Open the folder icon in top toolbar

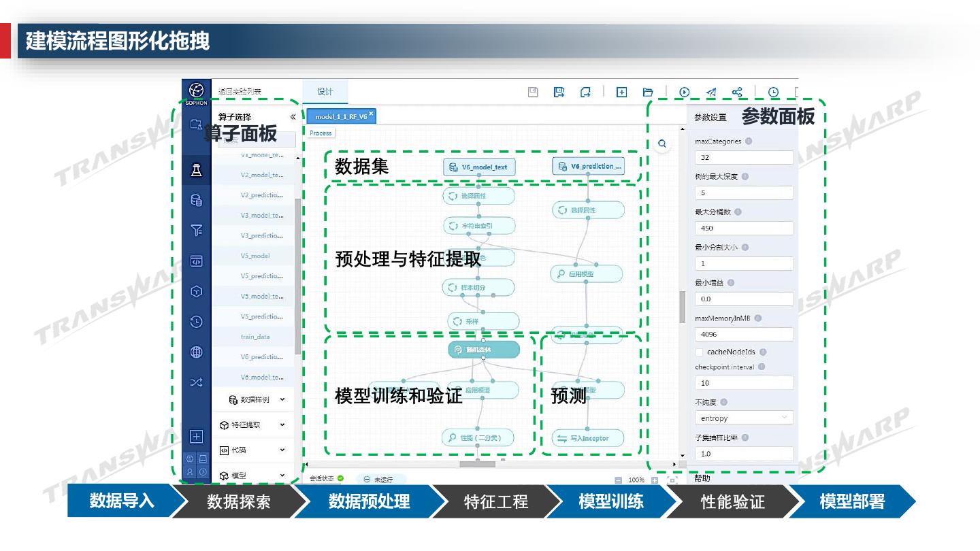pos(648,93)
